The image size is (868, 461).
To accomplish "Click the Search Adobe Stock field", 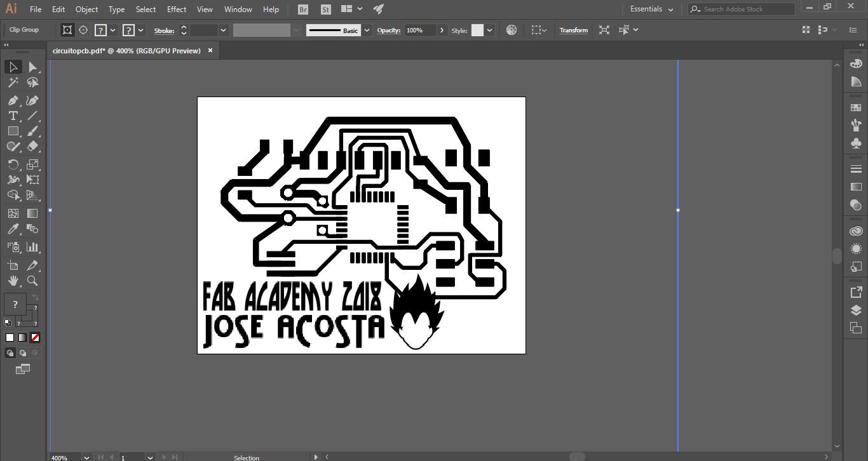I will click(742, 10).
